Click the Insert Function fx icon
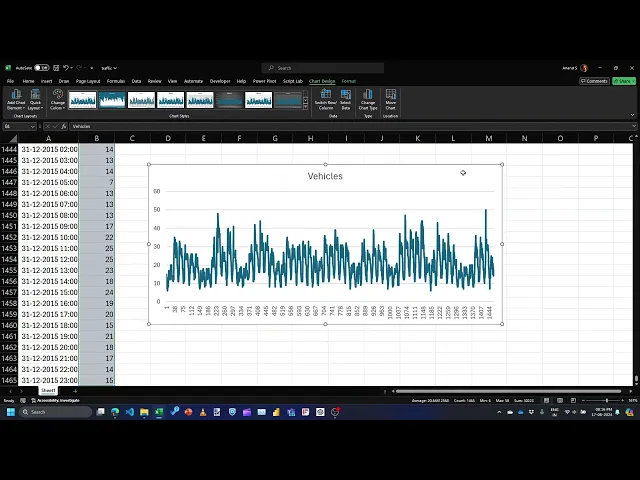The width and height of the screenshot is (640, 480). coord(64,127)
